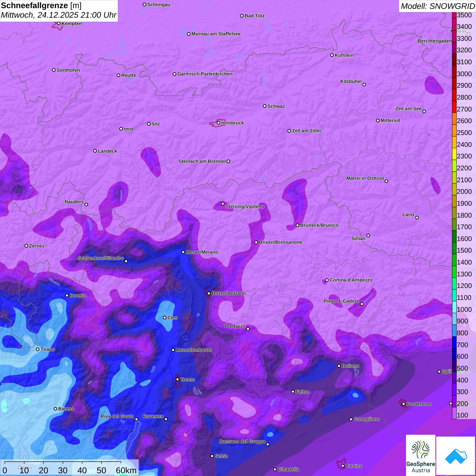476x476 pixels.
Task: Click the 'Steinach am Brenner' label
Action: pos(202,161)
